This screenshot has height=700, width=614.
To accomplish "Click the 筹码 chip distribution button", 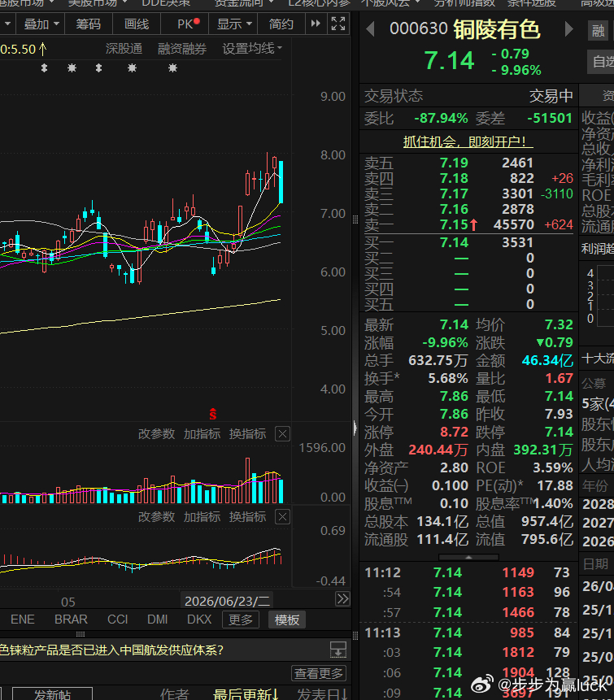I will pos(89,24).
